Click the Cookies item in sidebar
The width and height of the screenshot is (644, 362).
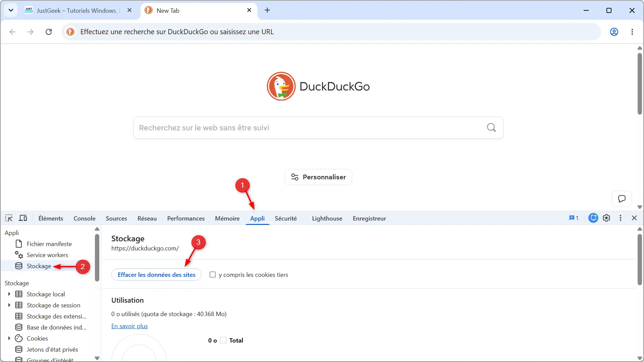[x=37, y=338]
